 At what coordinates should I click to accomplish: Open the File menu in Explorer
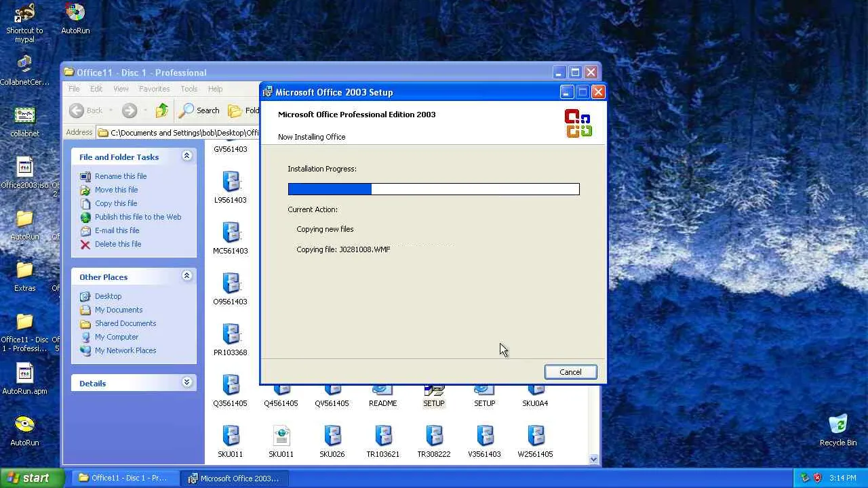[74, 89]
